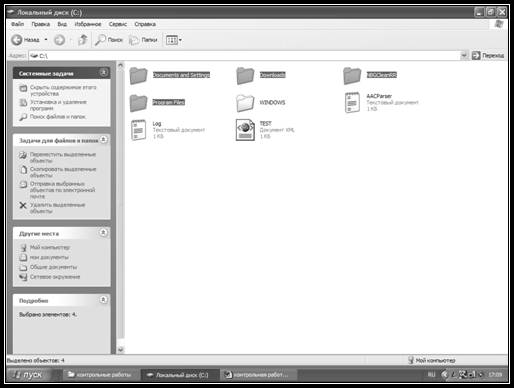Select the TEST XML document icon
Image resolution: width=514 pixels, height=388 pixels.
tap(245, 130)
